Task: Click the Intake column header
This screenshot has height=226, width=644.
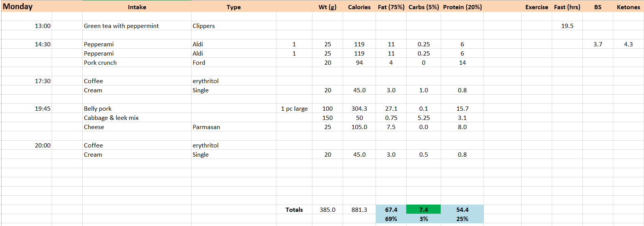Action: point(137,7)
